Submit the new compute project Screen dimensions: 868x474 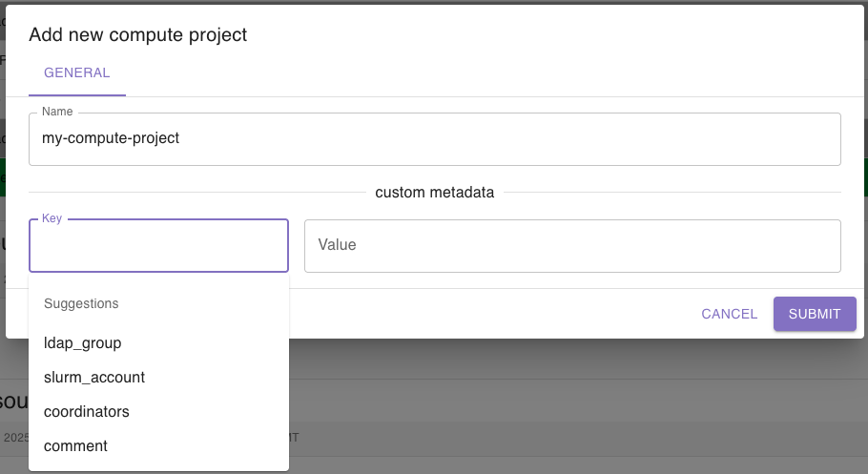pos(815,314)
